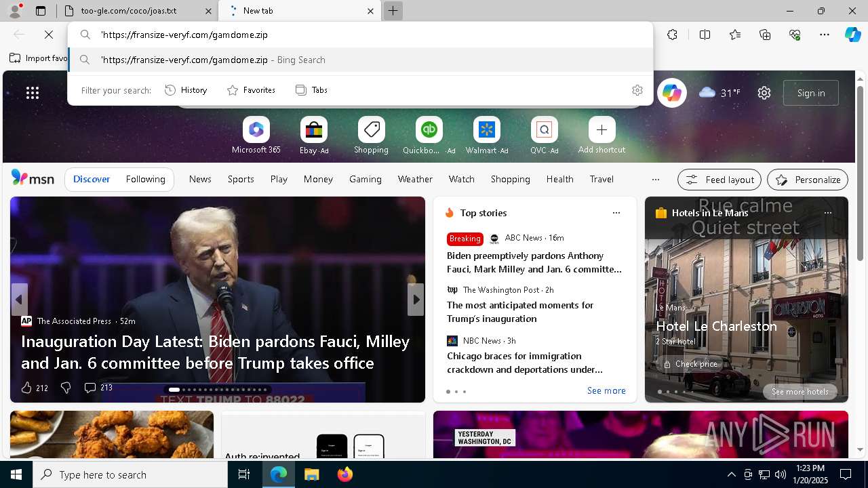This screenshot has height=488, width=868.
Task: Open the tab actions menu icon
Action: pos(41,11)
